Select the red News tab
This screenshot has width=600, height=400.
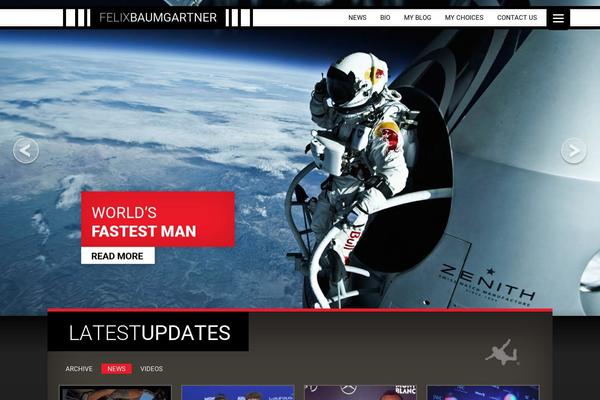pos(116,369)
